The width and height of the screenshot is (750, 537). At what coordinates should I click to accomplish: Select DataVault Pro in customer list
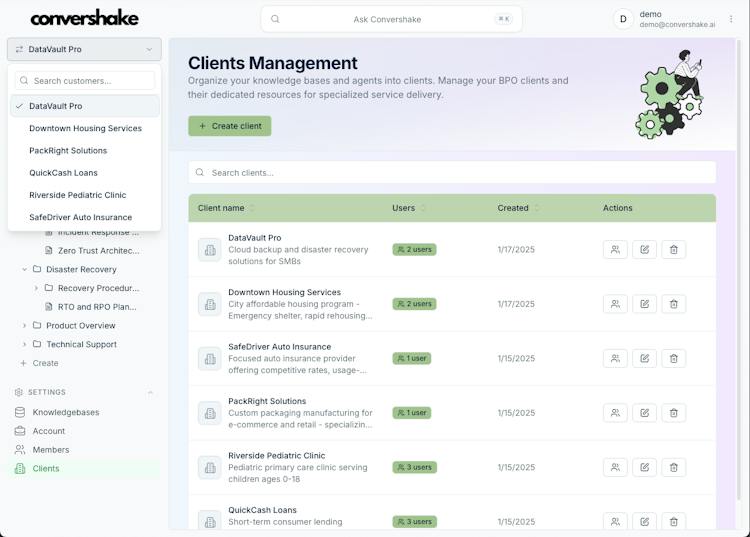(85, 106)
